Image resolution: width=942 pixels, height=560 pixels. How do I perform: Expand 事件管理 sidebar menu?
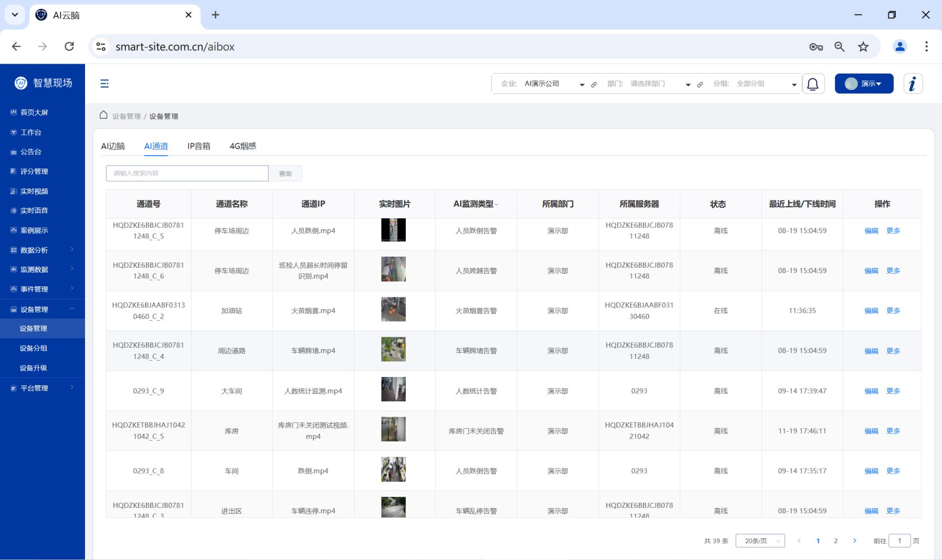(42, 289)
